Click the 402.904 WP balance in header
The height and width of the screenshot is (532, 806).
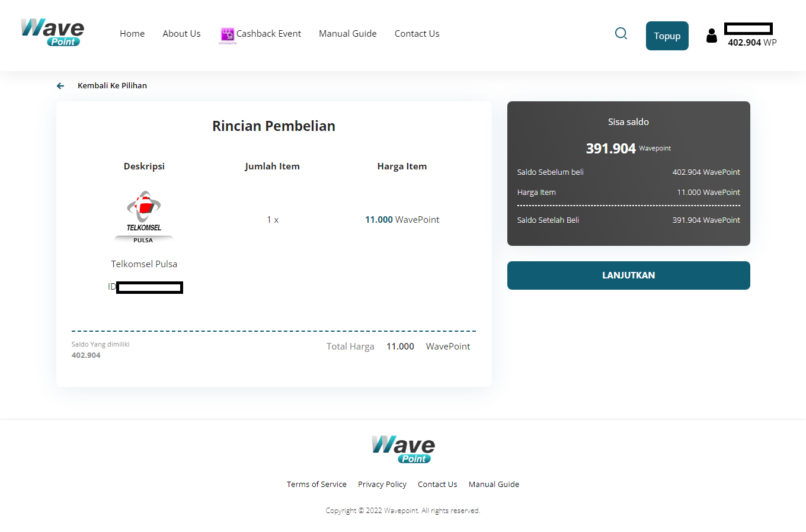751,43
